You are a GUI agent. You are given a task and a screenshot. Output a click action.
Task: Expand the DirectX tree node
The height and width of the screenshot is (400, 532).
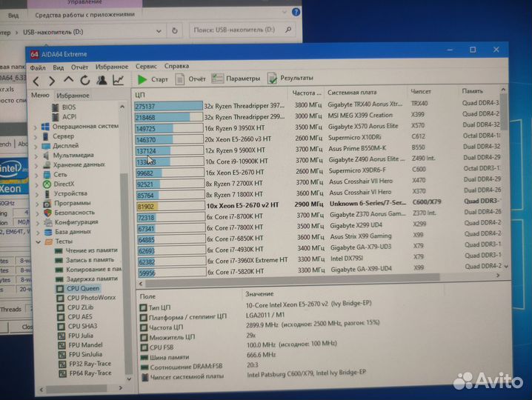coord(37,185)
